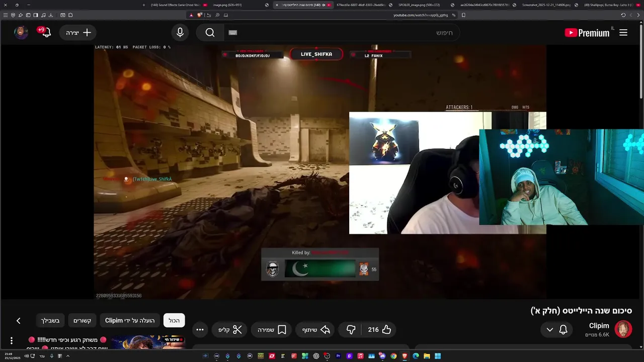
Task: Click the קליפ clip scissors button
Action: coord(230,330)
